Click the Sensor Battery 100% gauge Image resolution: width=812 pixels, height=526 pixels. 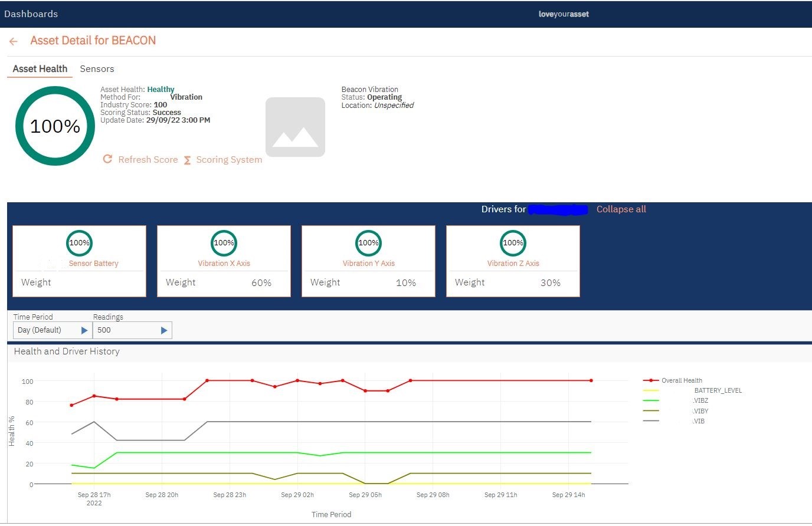coord(79,243)
